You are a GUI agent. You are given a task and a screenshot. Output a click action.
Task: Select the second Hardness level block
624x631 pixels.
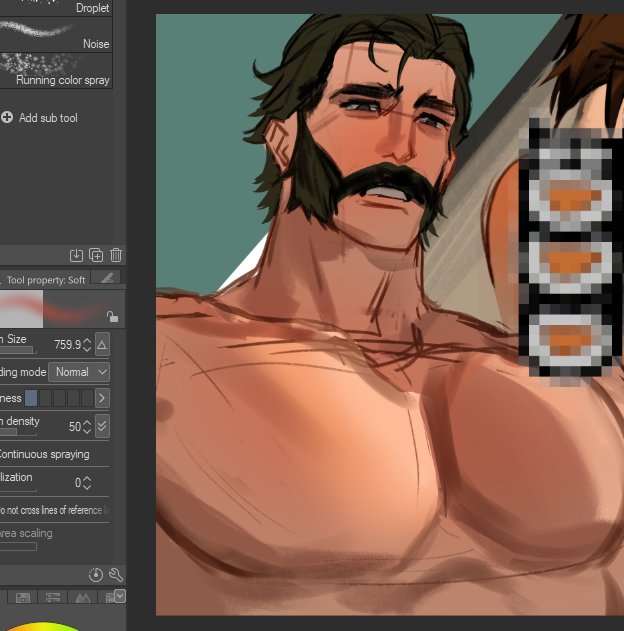click(x=45, y=398)
